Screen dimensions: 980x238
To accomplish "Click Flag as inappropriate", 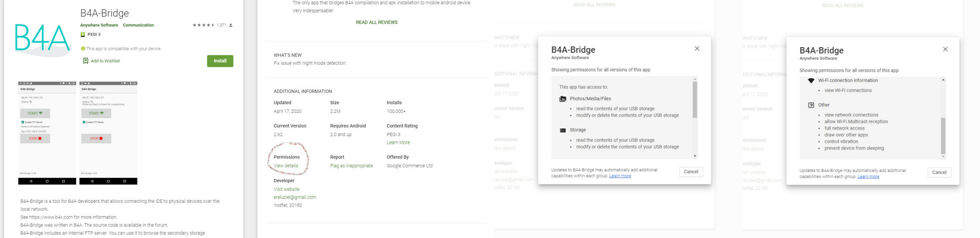I will [351, 166].
